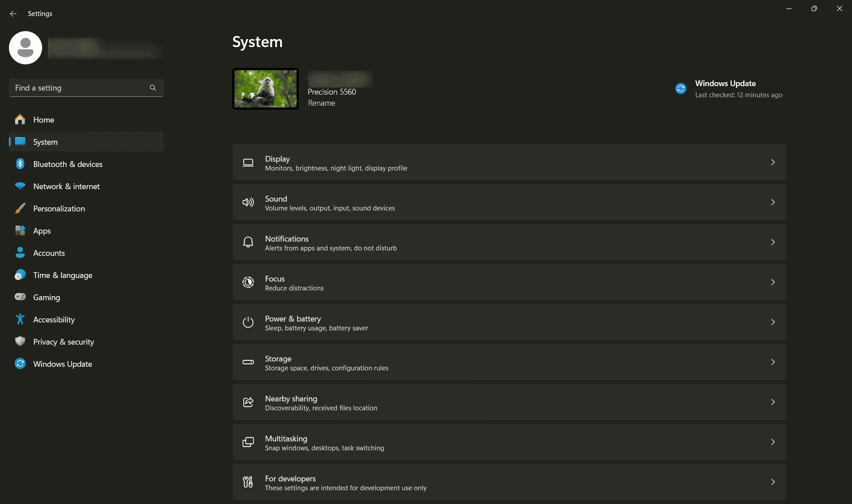Click the Power & battery icon
852x504 pixels.
point(248,322)
